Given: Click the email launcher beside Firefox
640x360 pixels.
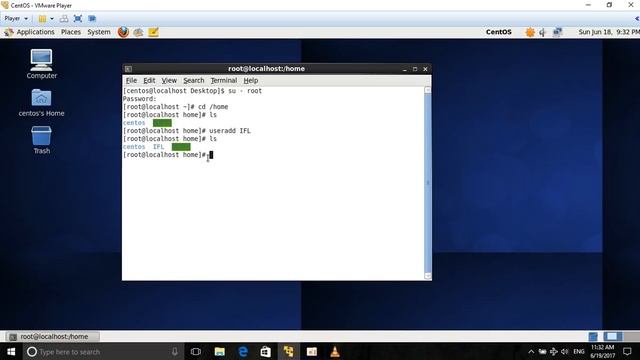Looking at the screenshot, I should coord(138,32).
